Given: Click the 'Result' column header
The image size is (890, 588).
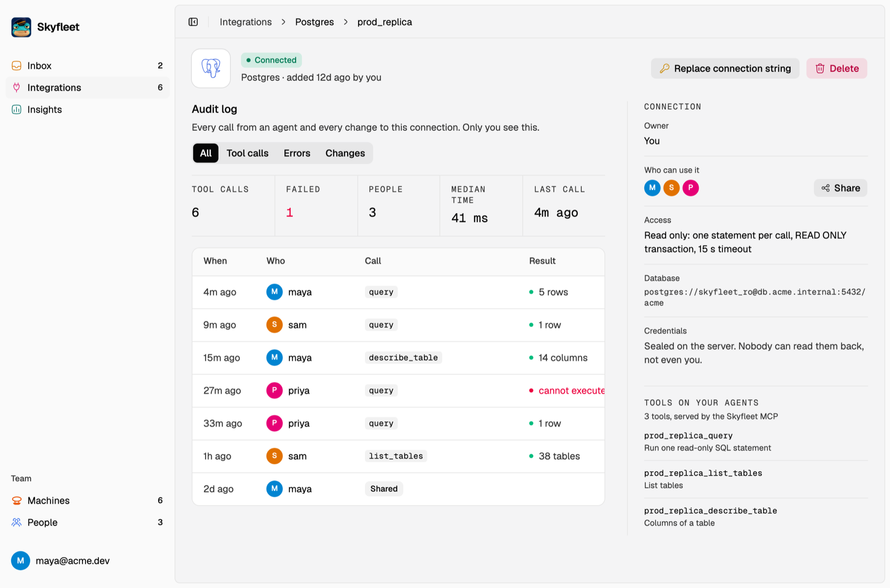Looking at the screenshot, I should pyautogui.click(x=542, y=261).
